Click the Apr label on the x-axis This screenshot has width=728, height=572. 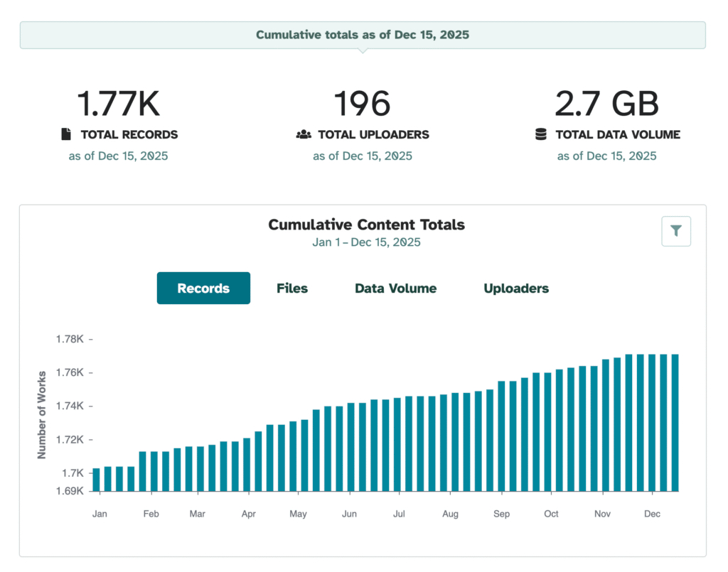248,514
